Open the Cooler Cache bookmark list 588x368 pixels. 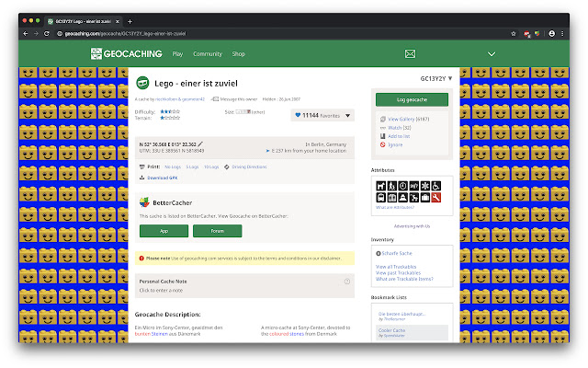(x=392, y=330)
